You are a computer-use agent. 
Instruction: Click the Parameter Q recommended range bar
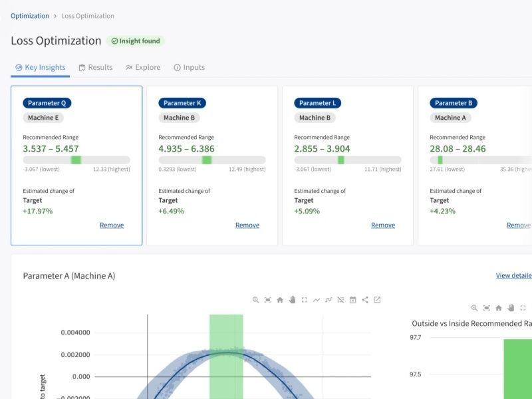click(76, 160)
